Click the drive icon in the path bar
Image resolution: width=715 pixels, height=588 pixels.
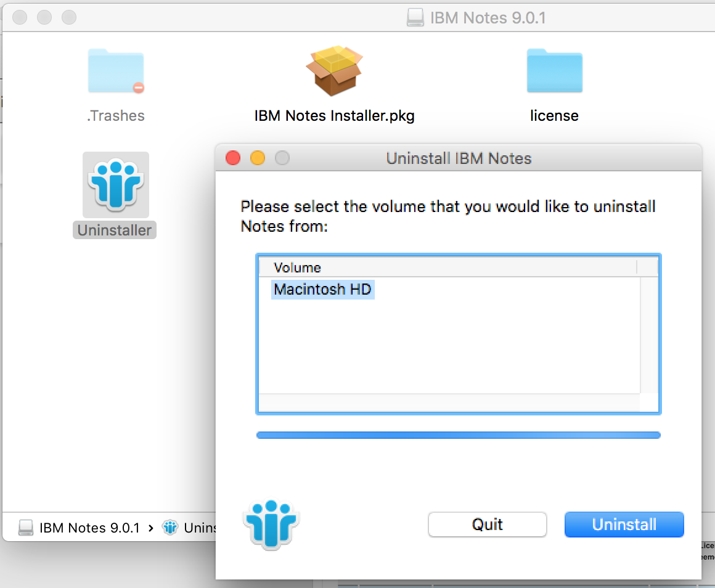tap(26, 528)
